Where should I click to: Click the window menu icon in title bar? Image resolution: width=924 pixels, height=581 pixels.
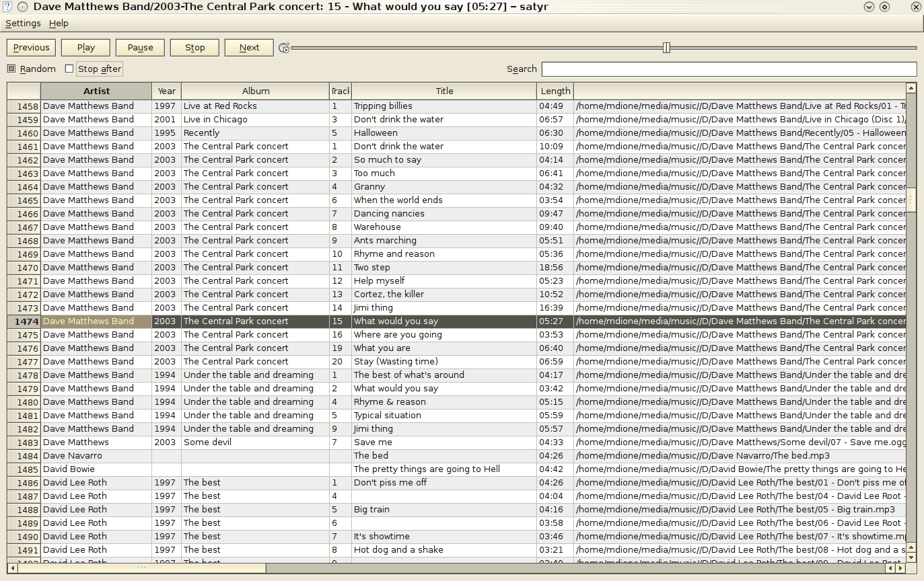[x=23, y=7]
